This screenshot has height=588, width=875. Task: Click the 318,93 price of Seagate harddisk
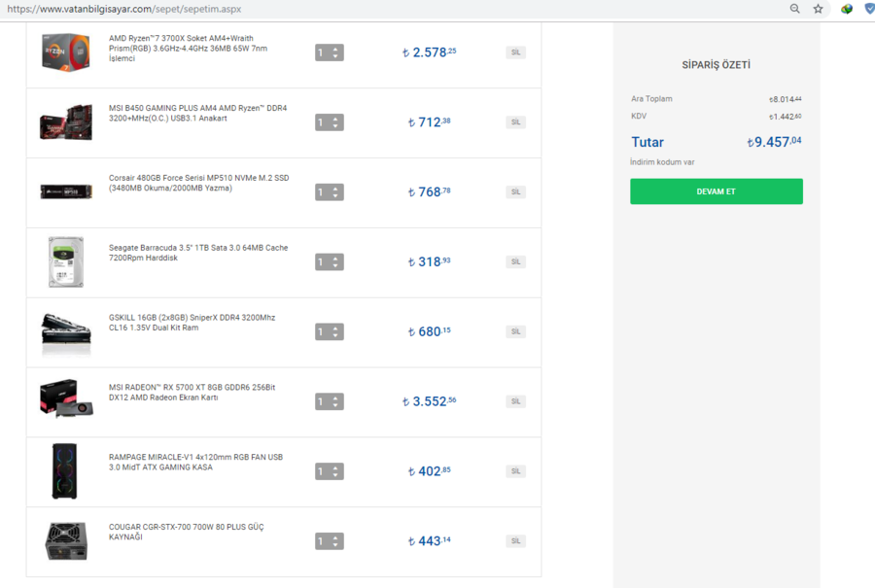[429, 261]
